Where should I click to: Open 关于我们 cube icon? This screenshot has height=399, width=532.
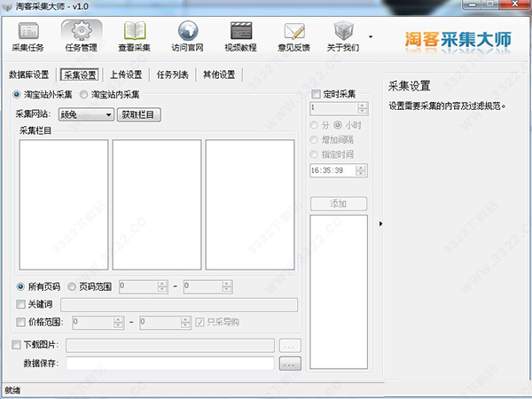pyautogui.click(x=343, y=36)
